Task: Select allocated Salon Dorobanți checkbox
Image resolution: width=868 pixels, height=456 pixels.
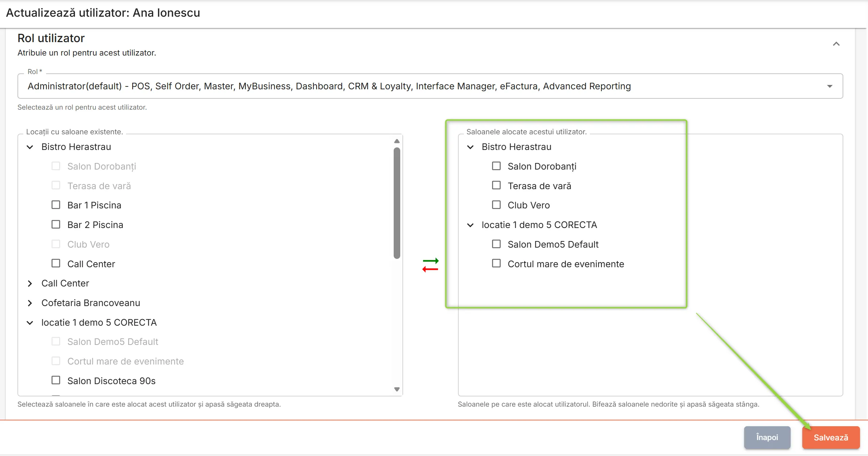Action: 496,166
